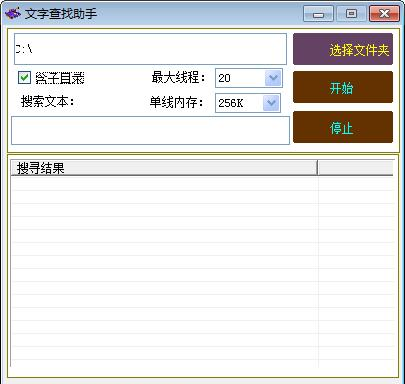This screenshot has height=384, width=405.
Task: Click the 搜寻结果 column header
Action: click(164, 168)
